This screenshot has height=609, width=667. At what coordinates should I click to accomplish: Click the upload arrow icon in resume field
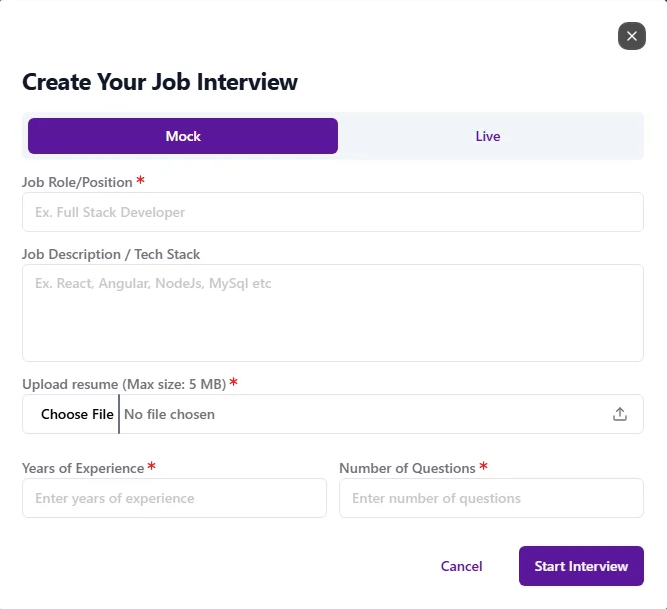[x=620, y=414]
